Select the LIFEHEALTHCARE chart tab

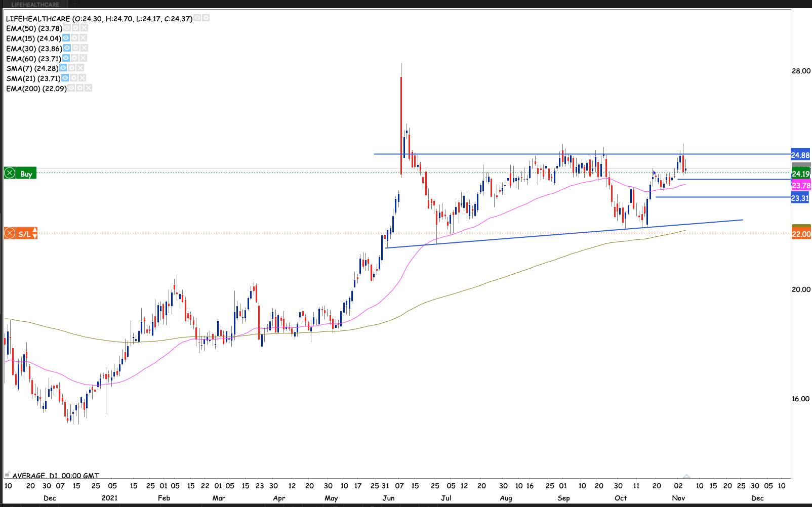[35, 5]
